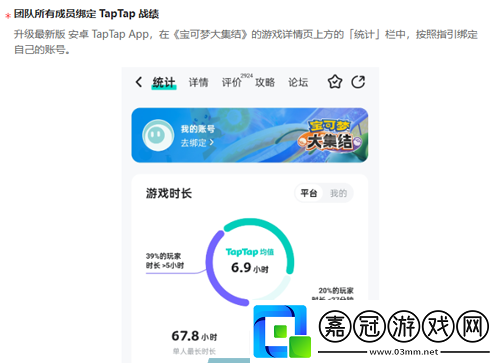This screenshot has height=363, width=500.
Task: Click the 39%的玩家 chart annotation
Action: [165, 261]
